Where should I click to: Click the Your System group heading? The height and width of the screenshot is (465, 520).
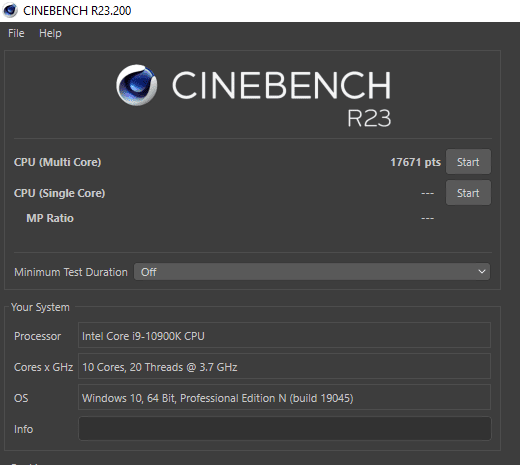click(x=40, y=307)
